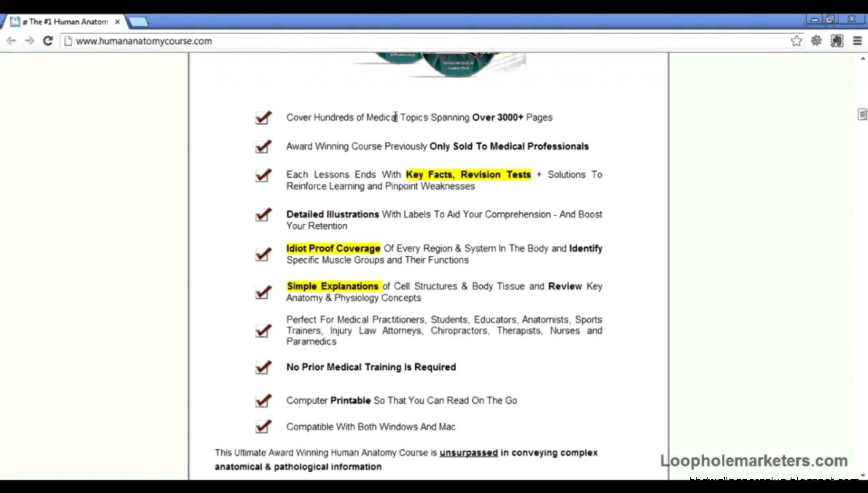
Task: Open the Chrome menu (three bars)
Action: point(858,40)
